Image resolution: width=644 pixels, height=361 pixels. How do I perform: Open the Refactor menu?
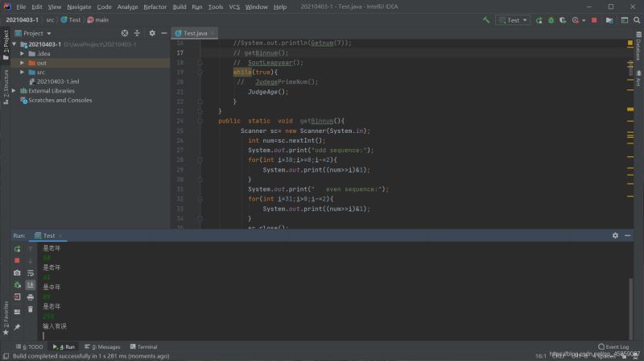pos(155,6)
